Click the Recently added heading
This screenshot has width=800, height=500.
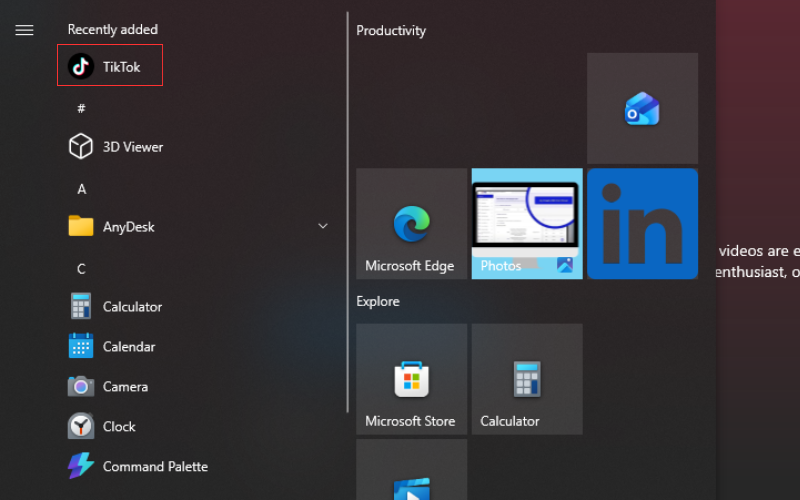pos(113,30)
